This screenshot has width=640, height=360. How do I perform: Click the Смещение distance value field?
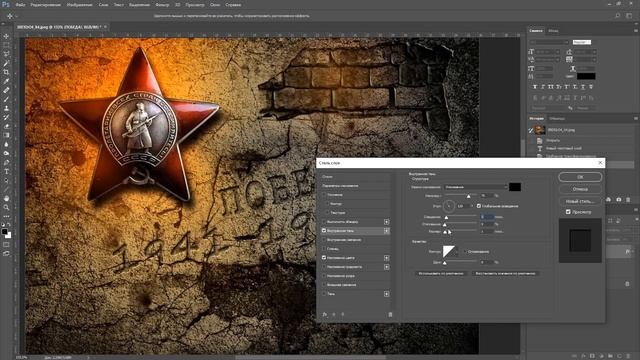(487, 217)
